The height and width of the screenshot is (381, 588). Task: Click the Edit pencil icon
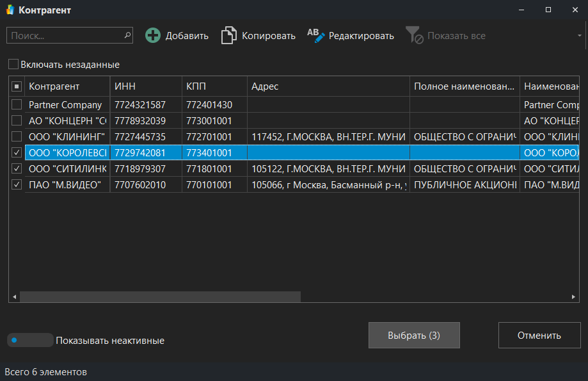[316, 36]
